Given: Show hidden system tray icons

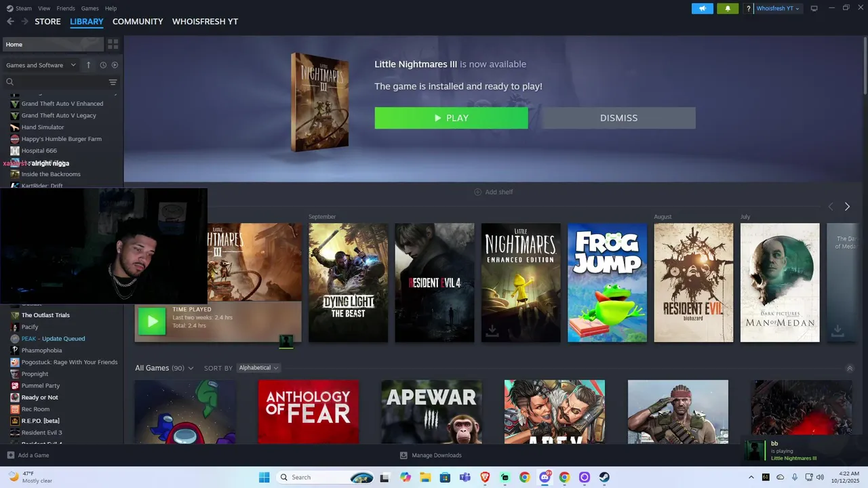Looking at the screenshot, I should (751, 477).
